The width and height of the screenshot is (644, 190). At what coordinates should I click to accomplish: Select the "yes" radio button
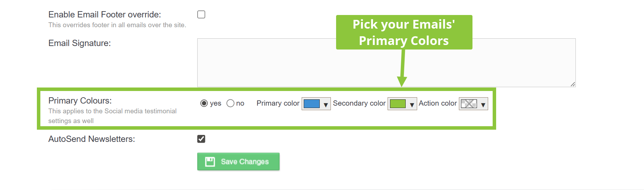click(204, 104)
